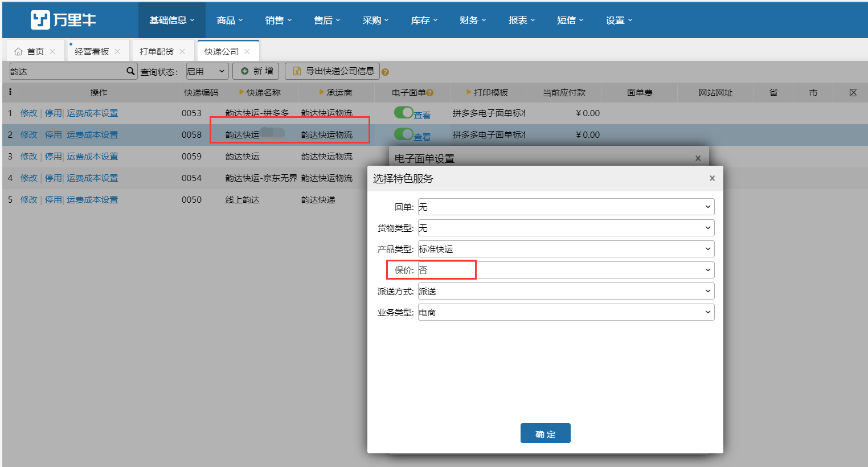Screen dimensions: 868x467
Task: Close the 经营看板 tab
Action: pyautogui.click(x=117, y=51)
